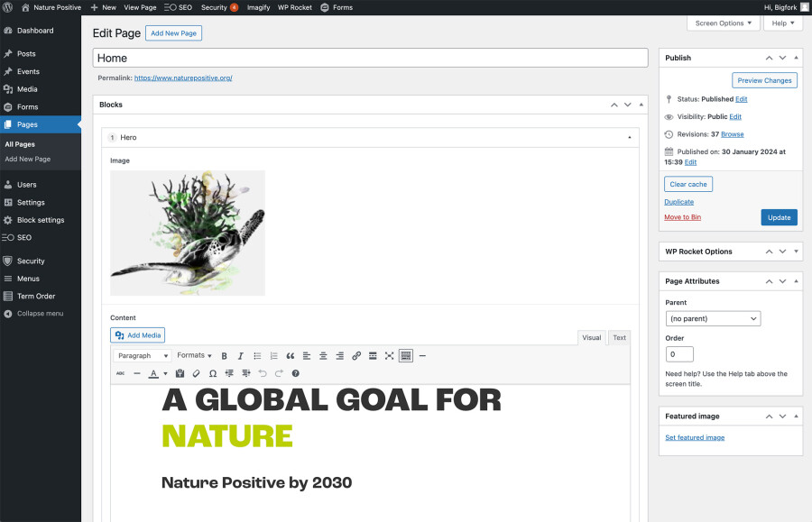
Task: Insert a bulleted list
Action: point(256,355)
